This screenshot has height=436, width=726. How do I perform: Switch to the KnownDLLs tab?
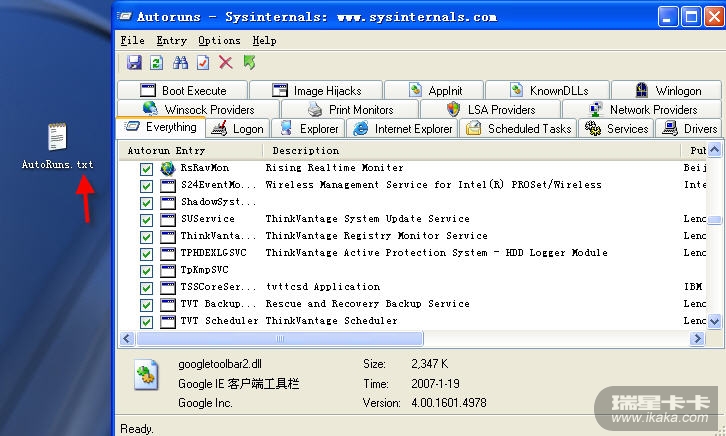tap(548, 90)
